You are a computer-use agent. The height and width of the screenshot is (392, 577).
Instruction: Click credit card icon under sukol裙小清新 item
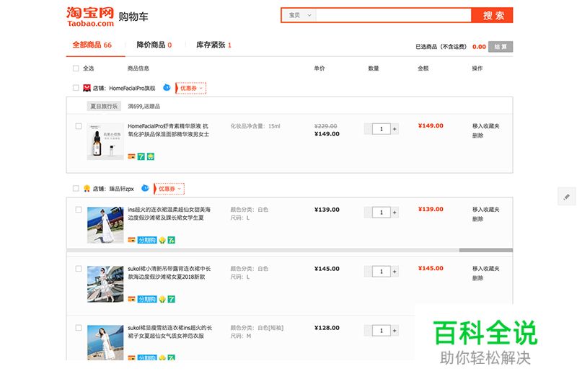coord(131,299)
